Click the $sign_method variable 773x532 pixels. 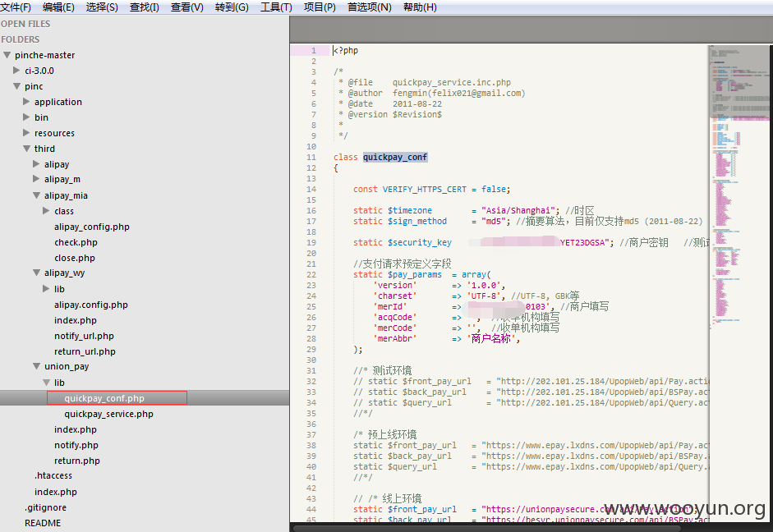click(417, 221)
